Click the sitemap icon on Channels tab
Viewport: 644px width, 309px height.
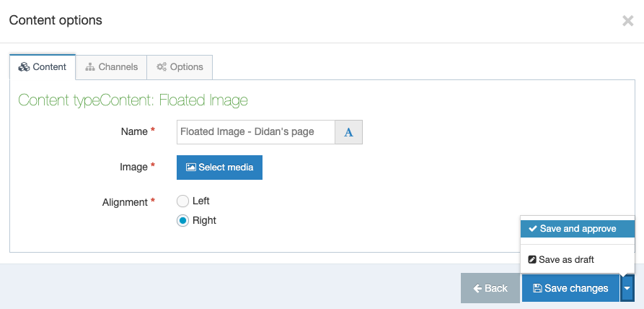[x=90, y=67]
